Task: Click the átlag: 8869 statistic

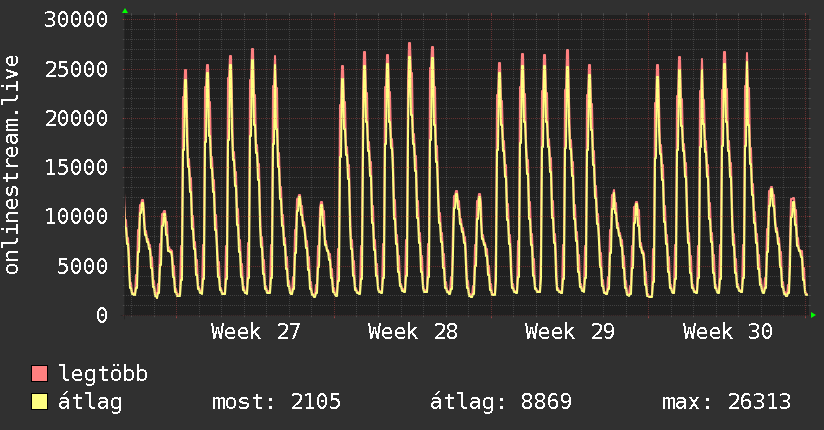Action: pos(501,402)
